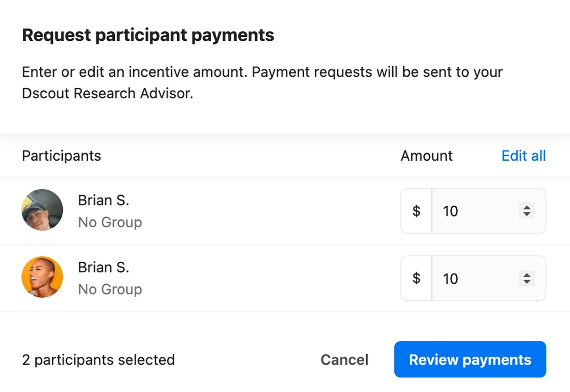
Task: Decrease the amount for the second participant
Action: point(527,282)
